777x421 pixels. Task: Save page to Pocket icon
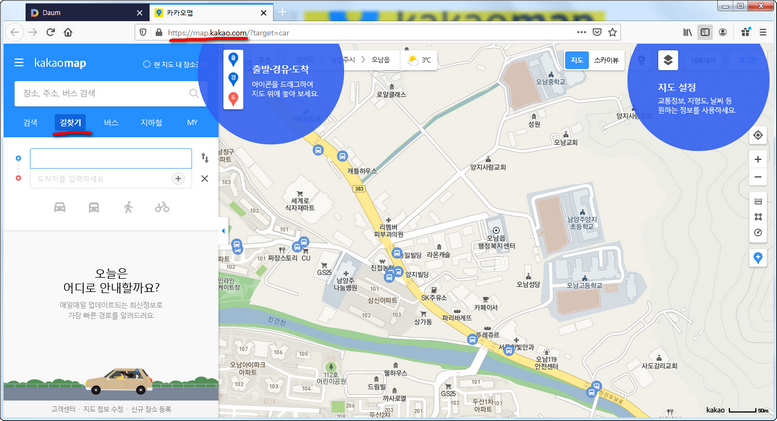tap(597, 32)
